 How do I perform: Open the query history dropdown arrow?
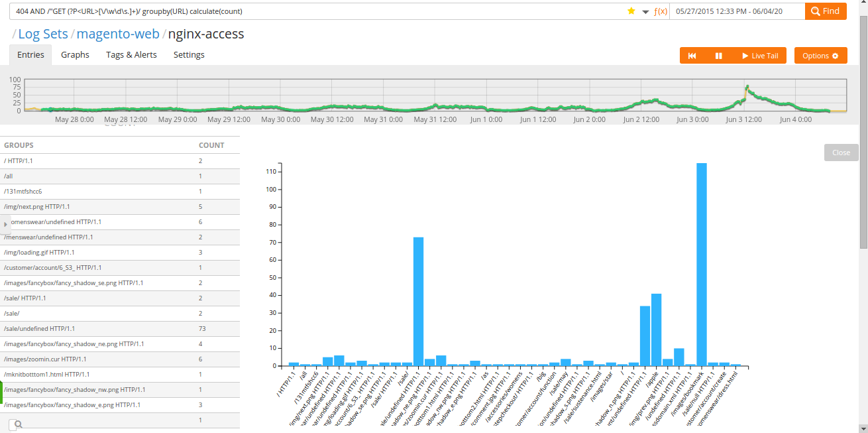[x=645, y=12]
